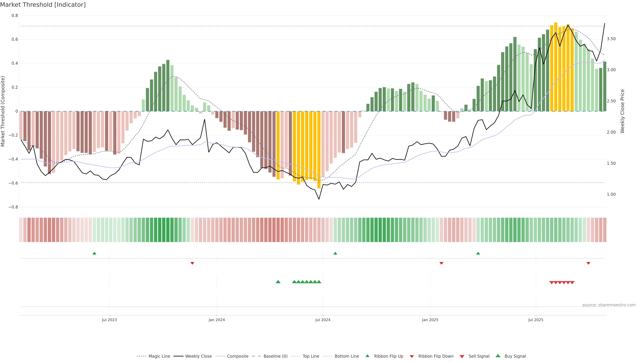Viewport: 644px width, 362px height.
Task: Click Ribbon Flip Down legend marker
Action: [x=412, y=356]
